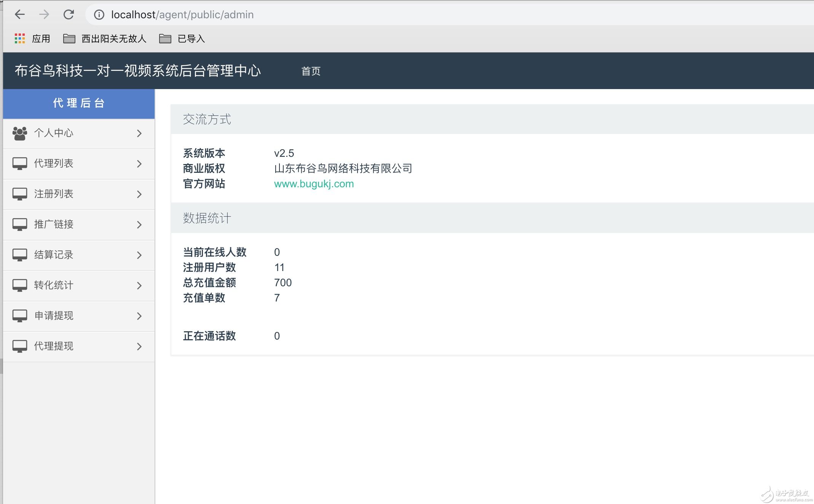Select the v2.5 version value
This screenshot has height=504, width=814.
(x=284, y=153)
